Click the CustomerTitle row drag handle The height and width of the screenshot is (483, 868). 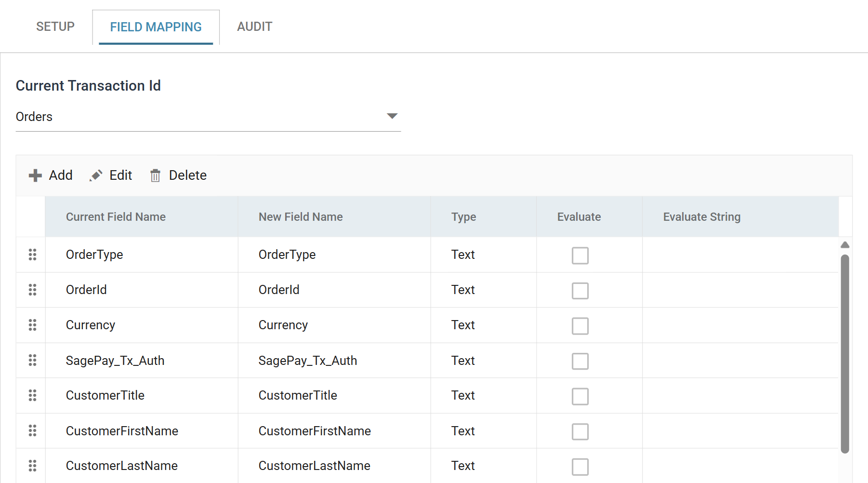point(32,395)
